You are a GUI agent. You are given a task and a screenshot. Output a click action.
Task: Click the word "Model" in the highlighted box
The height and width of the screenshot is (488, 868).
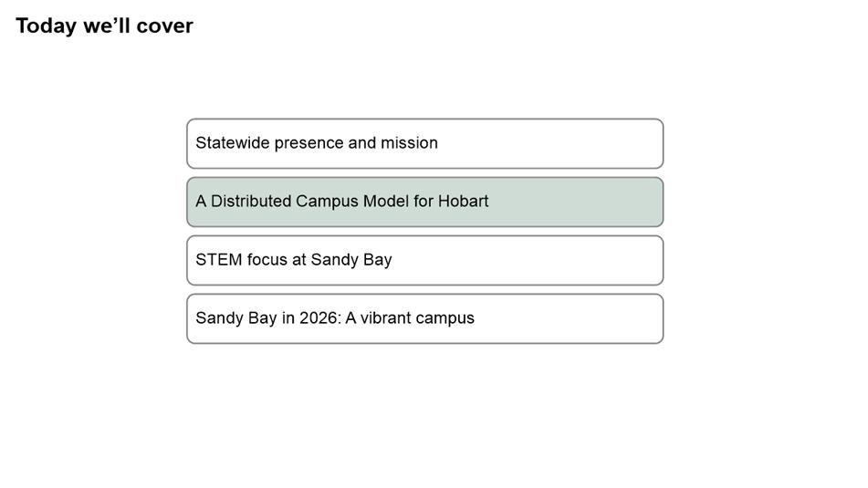[x=386, y=202]
